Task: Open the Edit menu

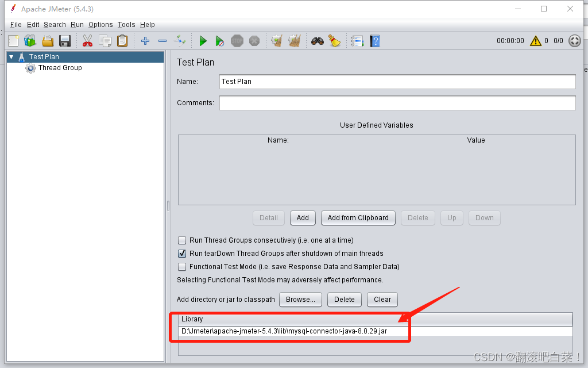Action: (33, 24)
